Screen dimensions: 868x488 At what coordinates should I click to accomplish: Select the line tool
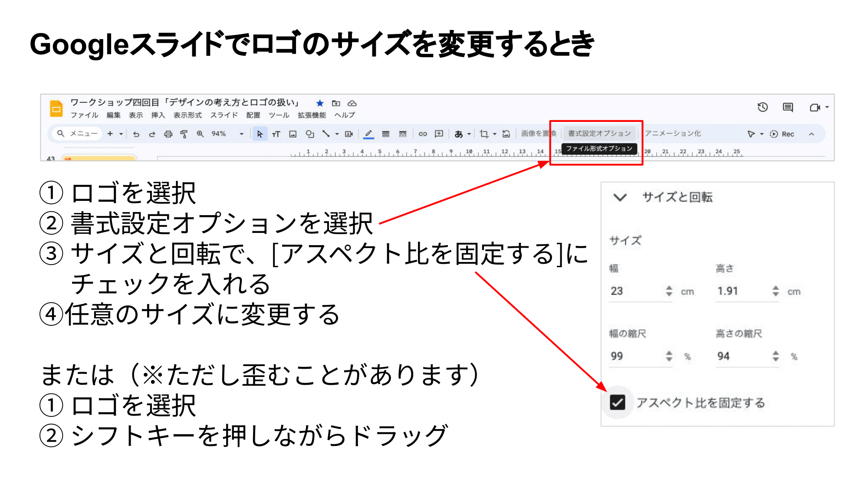(x=326, y=134)
